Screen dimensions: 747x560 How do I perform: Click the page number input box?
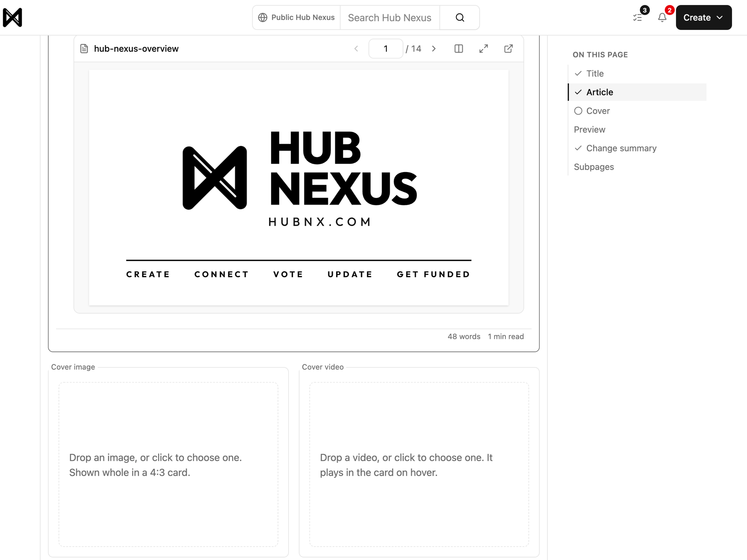coord(386,49)
